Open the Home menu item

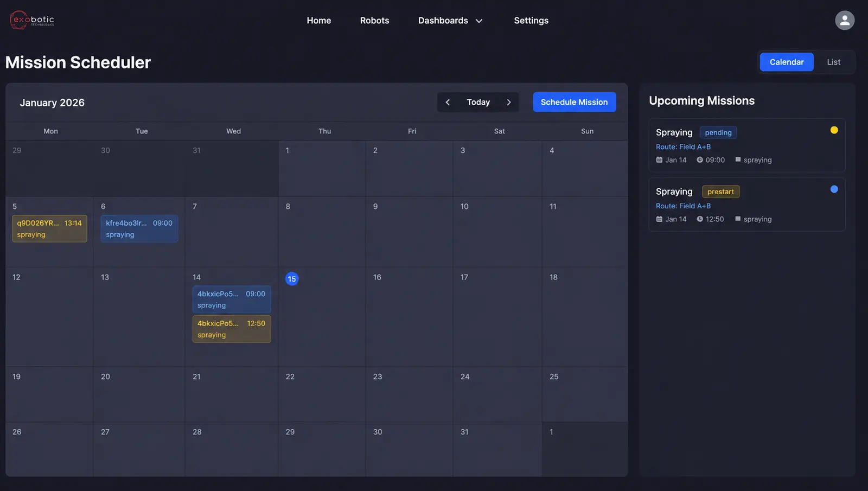coord(319,21)
